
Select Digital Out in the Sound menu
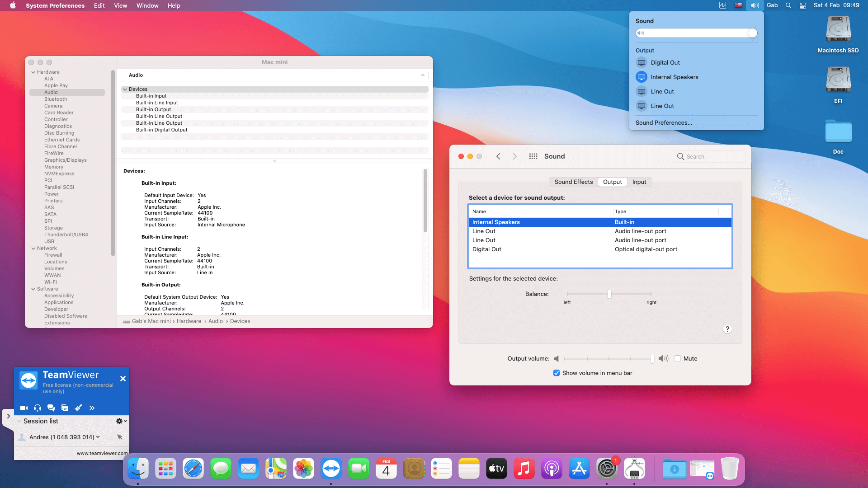(x=665, y=63)
